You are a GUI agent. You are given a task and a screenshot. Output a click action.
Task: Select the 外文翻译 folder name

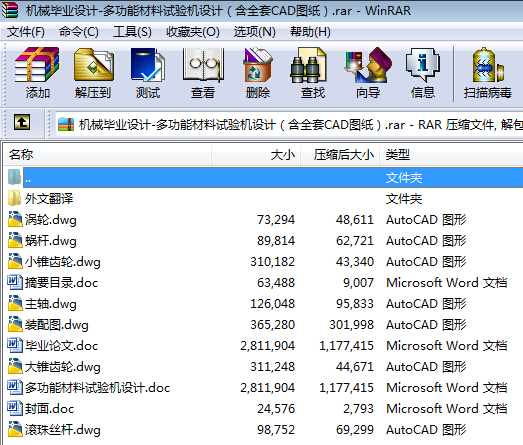click(x=49, y=199)
